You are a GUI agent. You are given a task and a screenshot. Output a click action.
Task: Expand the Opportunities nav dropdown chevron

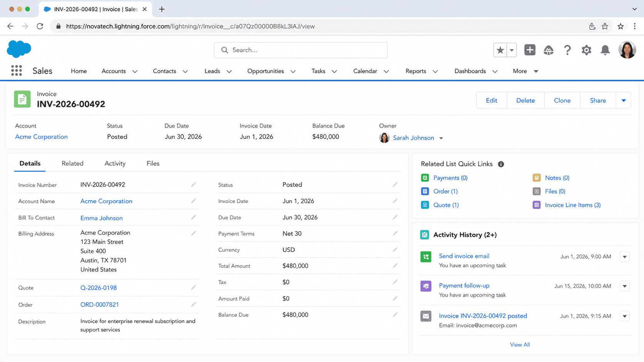[293, 72]
